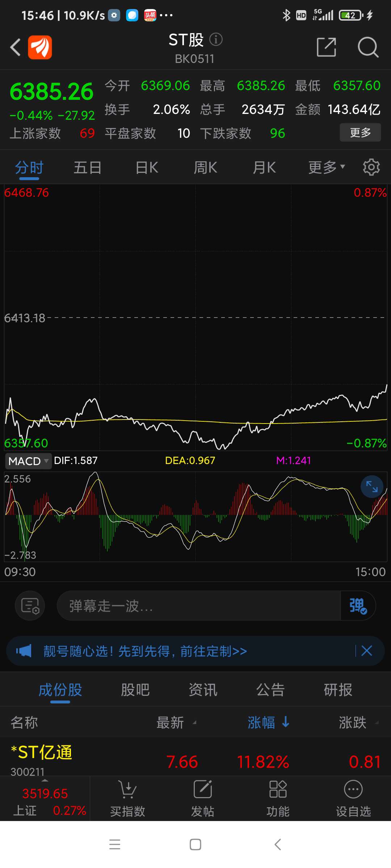
Task: Open 研报 tab
Action: click(338, 690)
